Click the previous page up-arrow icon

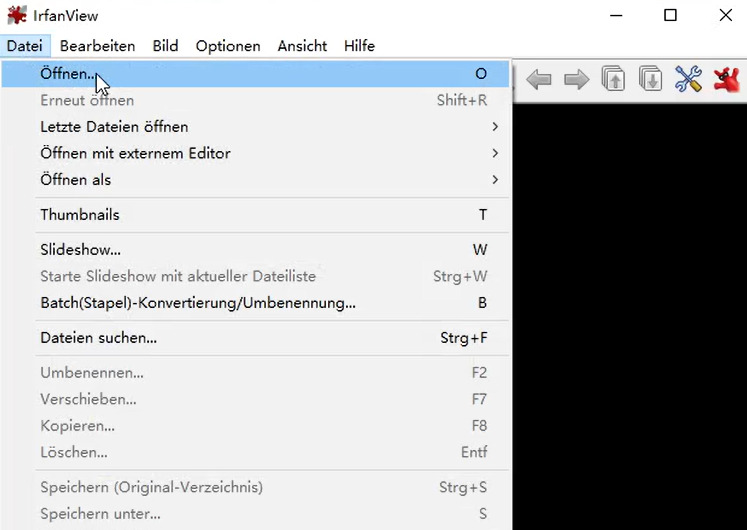tap(613, 79)
